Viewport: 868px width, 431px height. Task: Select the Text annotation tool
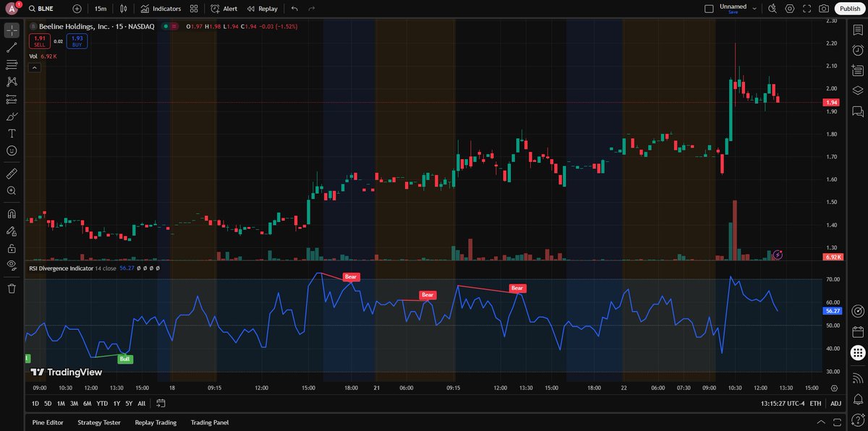(12, 134)
